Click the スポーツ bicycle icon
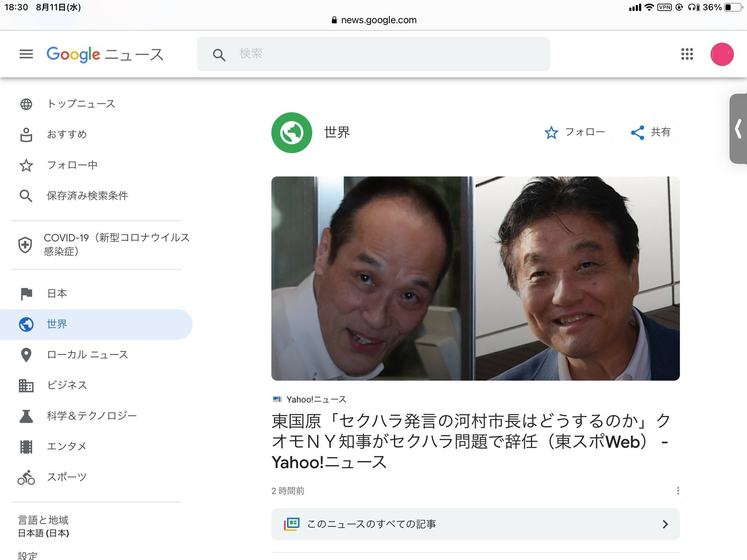Image resolution: width=747 pixels, height=560 pixels. click(x=26, y=477)
